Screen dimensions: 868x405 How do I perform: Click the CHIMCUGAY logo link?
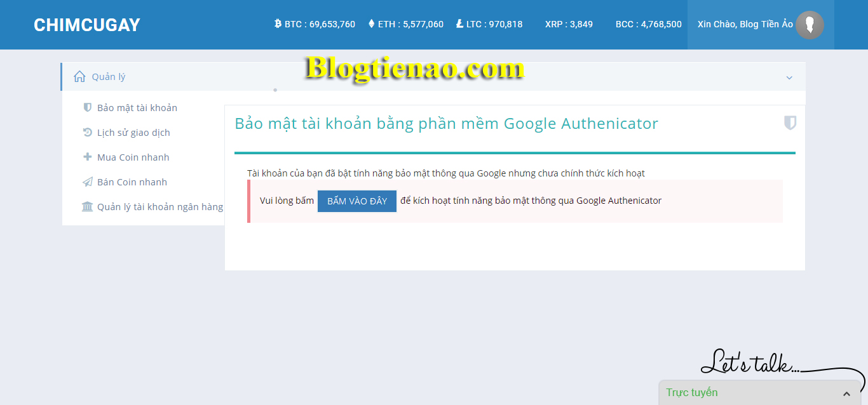pos(87,25)
